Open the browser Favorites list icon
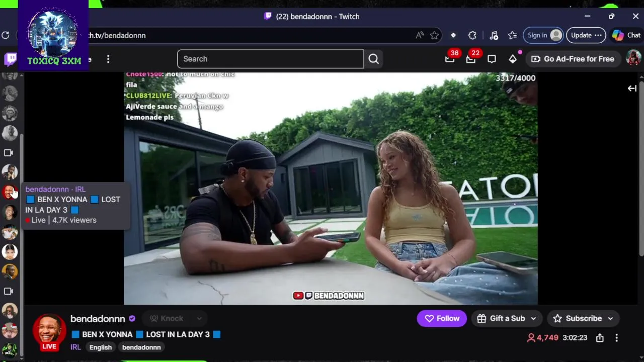The image size is (644, 362). click(x=512, y=35)
